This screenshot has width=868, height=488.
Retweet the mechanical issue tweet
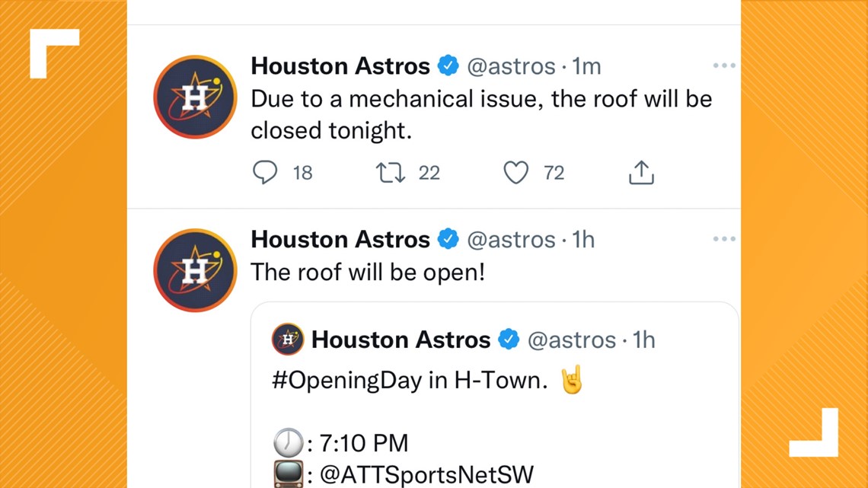point(391,173)
